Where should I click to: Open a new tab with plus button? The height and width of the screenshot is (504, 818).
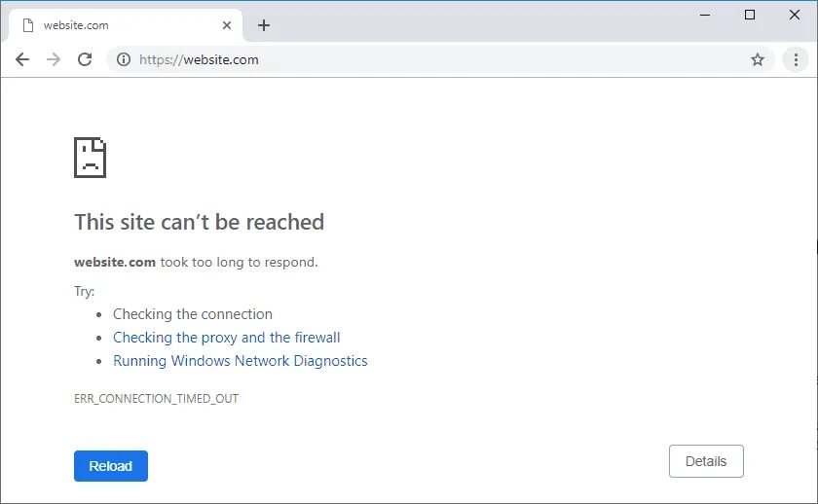point(264,25)
